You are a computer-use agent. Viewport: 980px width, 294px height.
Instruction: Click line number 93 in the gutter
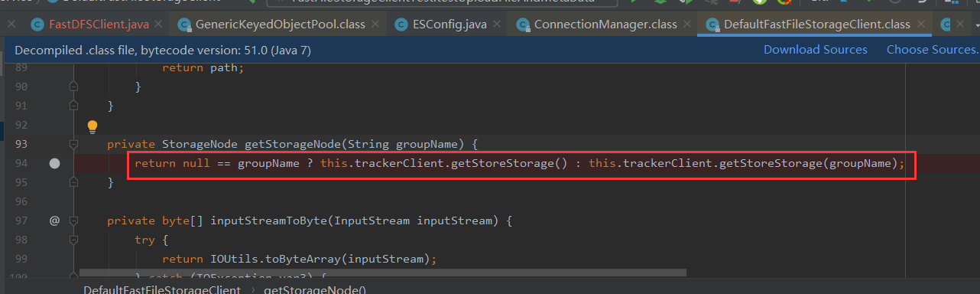click(x=21, y=144)
